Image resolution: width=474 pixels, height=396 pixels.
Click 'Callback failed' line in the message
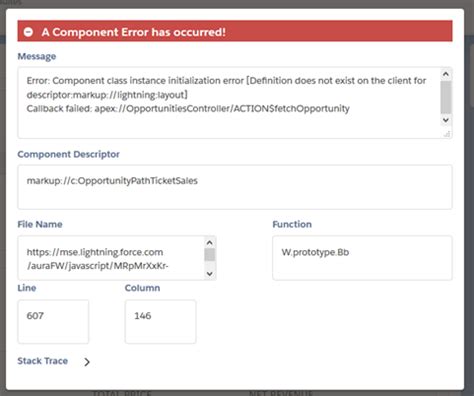tap(188, 109)
